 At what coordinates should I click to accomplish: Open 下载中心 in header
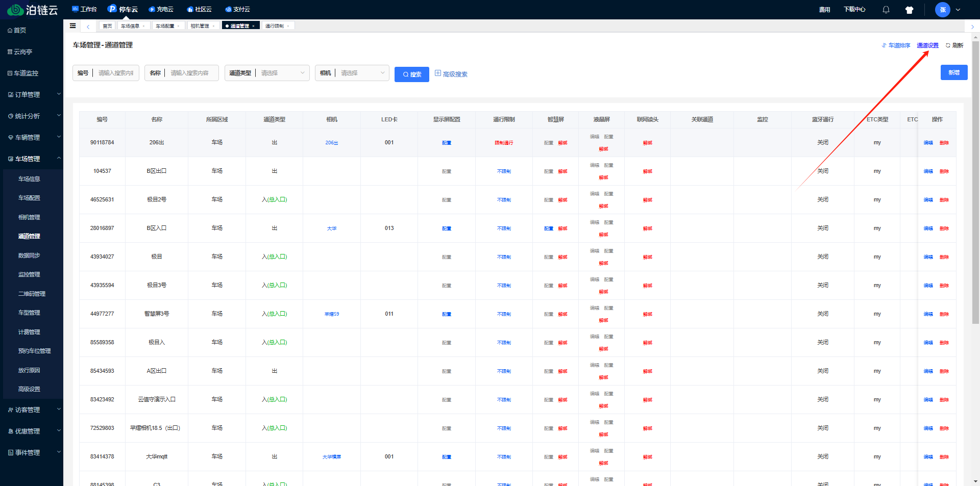[854, 9]
